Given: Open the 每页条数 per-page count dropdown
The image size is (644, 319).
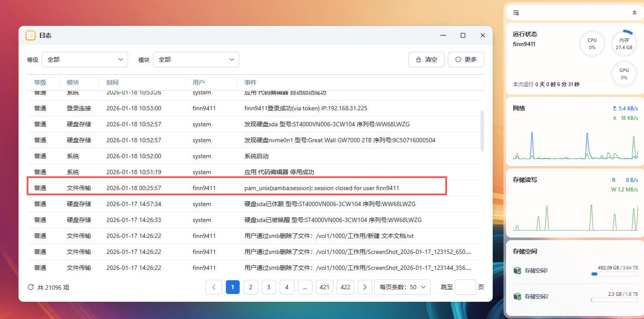Looking at the screenshot, I should 402,287.
